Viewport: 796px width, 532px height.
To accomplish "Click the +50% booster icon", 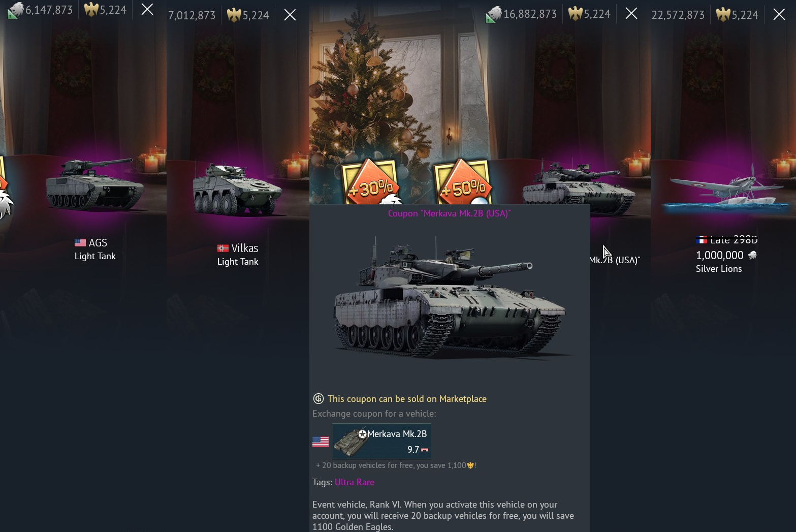I will 462,183.
